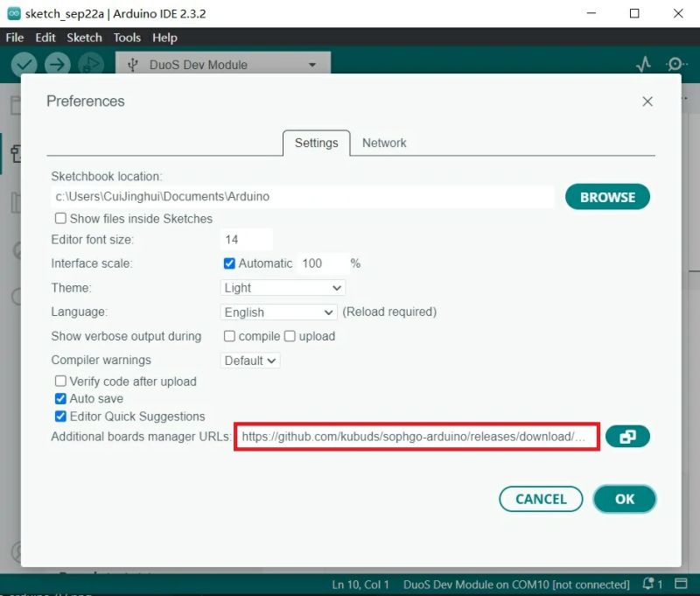Open the Tools menu
The image size is (700, 596).
click(x=127, y=38)
